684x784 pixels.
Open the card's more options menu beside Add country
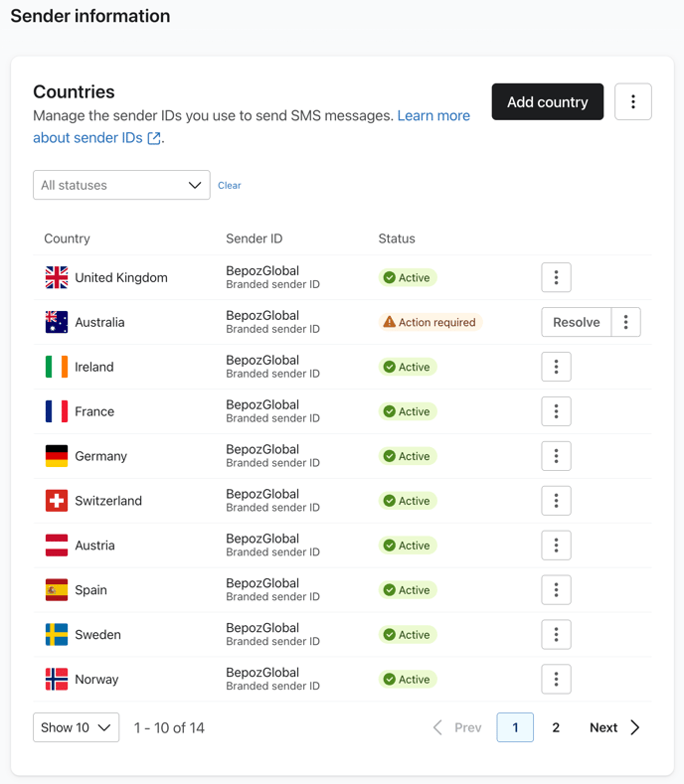[632, 102]
